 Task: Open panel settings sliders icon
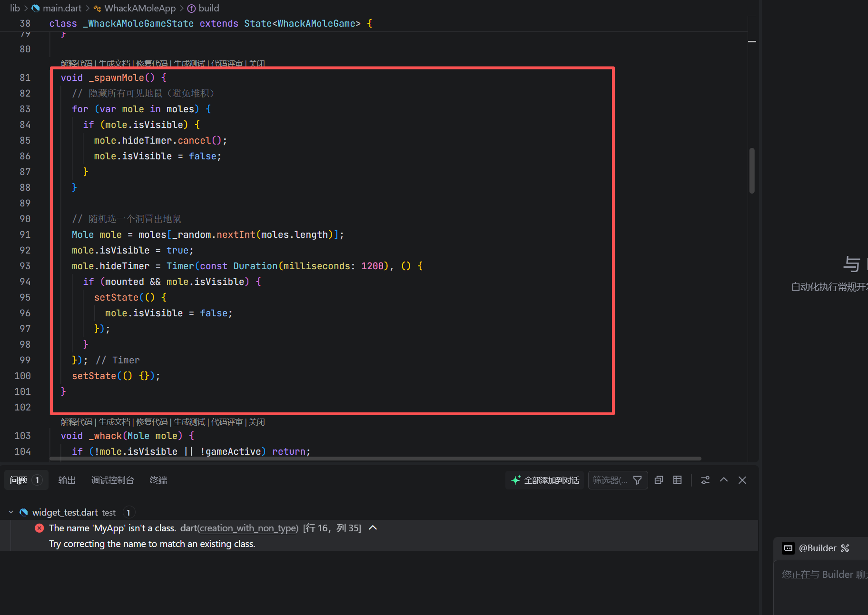point(705,480)
